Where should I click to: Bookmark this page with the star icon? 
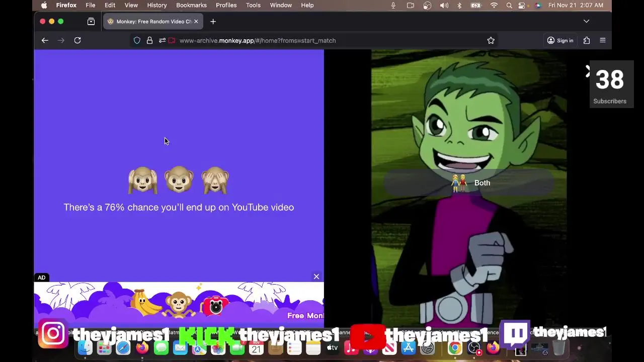(x=491, y=40)
